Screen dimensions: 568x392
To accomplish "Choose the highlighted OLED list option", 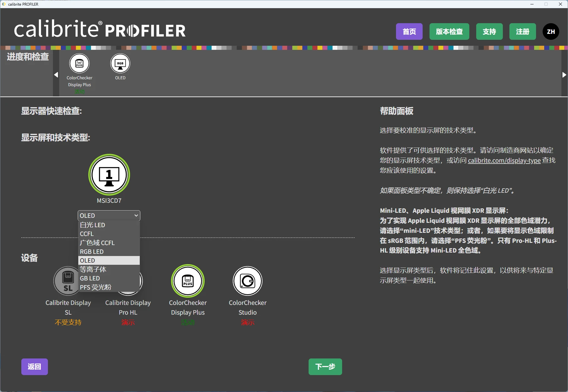I will click(109, 260).
